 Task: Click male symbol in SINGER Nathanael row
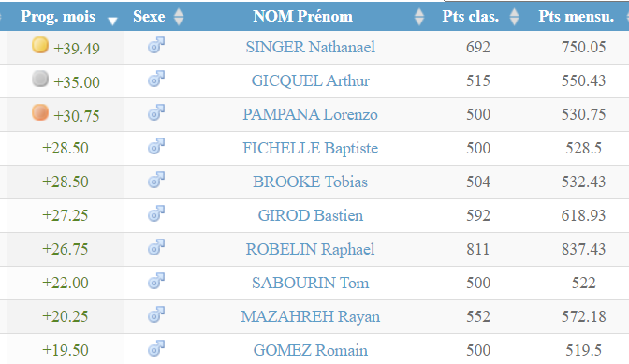coord(156,45)
